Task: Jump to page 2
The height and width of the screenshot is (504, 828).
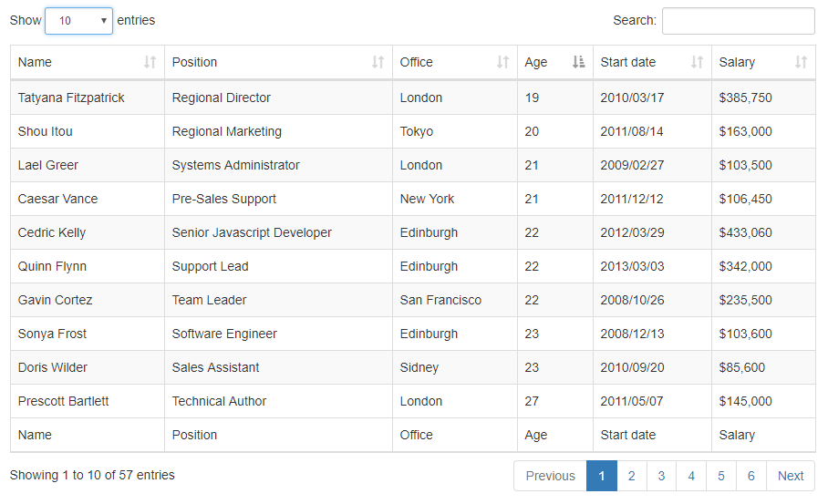Action: tap(632, 476)
